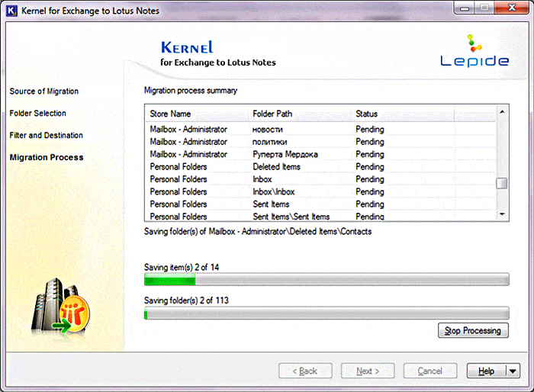
Task: Click the Saving item(s) progress bar
Action: [327, 280]
